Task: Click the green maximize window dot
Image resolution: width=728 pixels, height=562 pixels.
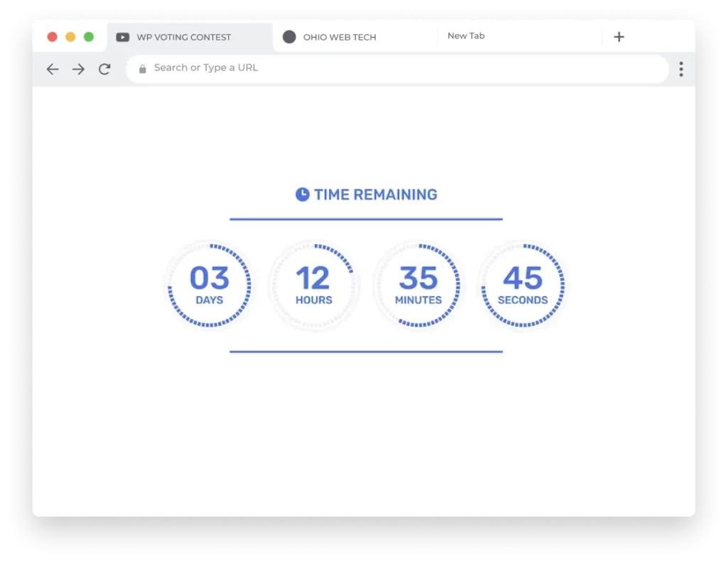Action: (x=89, y=37)
